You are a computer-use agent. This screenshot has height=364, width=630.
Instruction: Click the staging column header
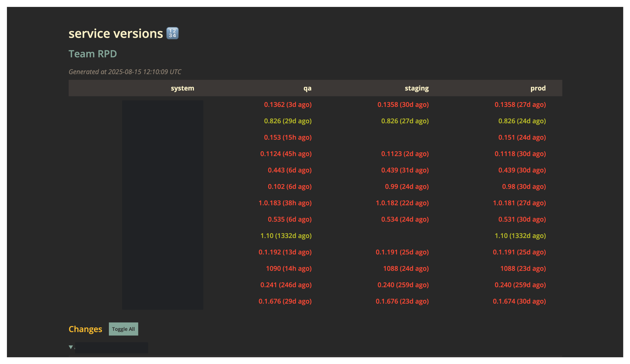pyautogui.click(x=416, y=88)
